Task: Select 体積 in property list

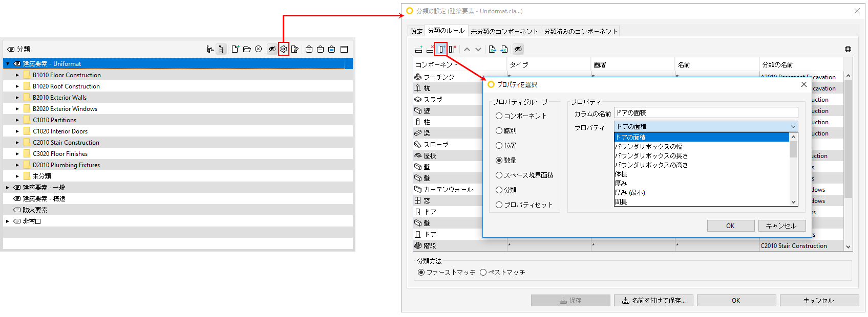Action: pyautogui.click(x=702, y=174)
